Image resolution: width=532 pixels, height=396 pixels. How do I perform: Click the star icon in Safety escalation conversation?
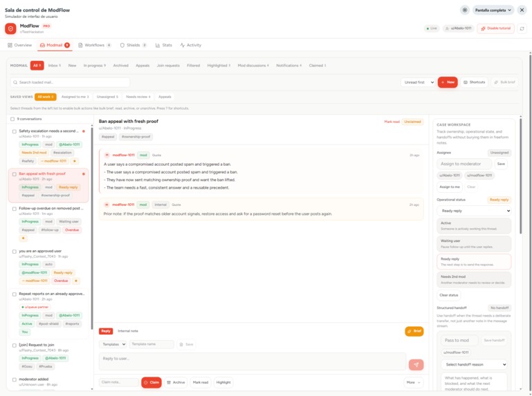[75, 161]
